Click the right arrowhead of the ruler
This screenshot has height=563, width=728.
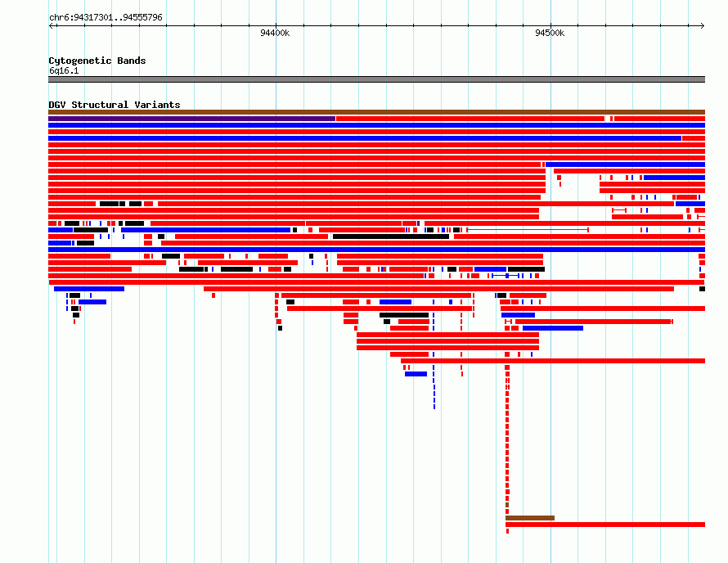703,26
